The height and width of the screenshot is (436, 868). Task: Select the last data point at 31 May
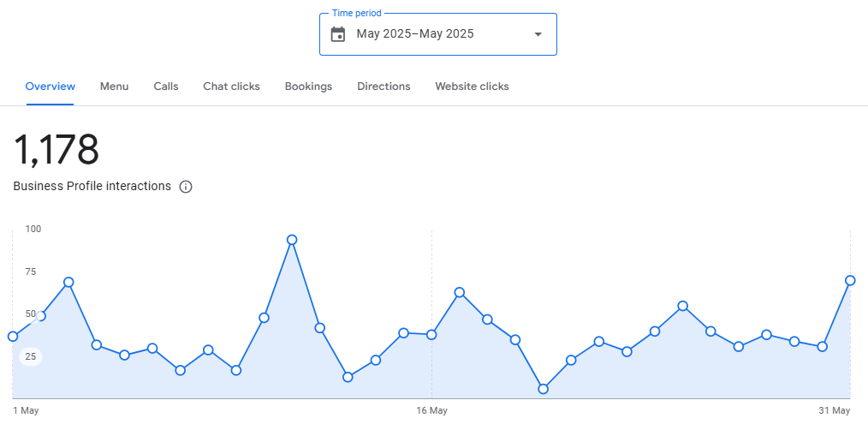point(850,281)
